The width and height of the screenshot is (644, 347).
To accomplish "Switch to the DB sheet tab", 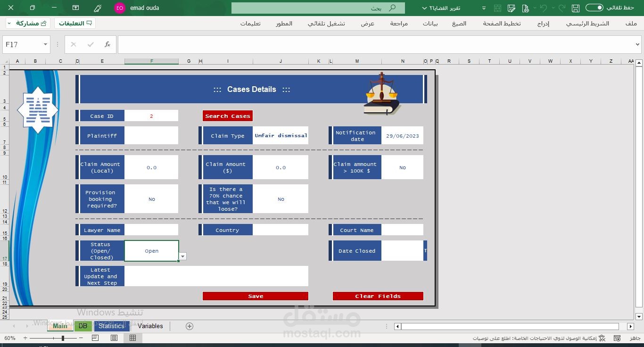I will click(x=83, y=326).
